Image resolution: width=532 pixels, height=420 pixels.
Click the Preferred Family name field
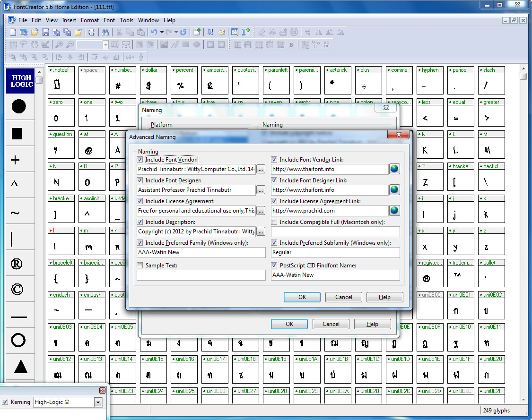(x=201, y=252)
